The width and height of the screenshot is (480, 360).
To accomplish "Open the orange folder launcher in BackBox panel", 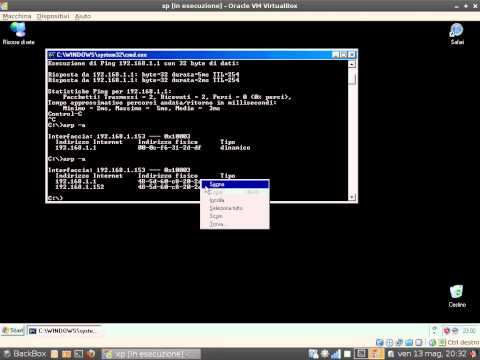I will coord(66,354).
